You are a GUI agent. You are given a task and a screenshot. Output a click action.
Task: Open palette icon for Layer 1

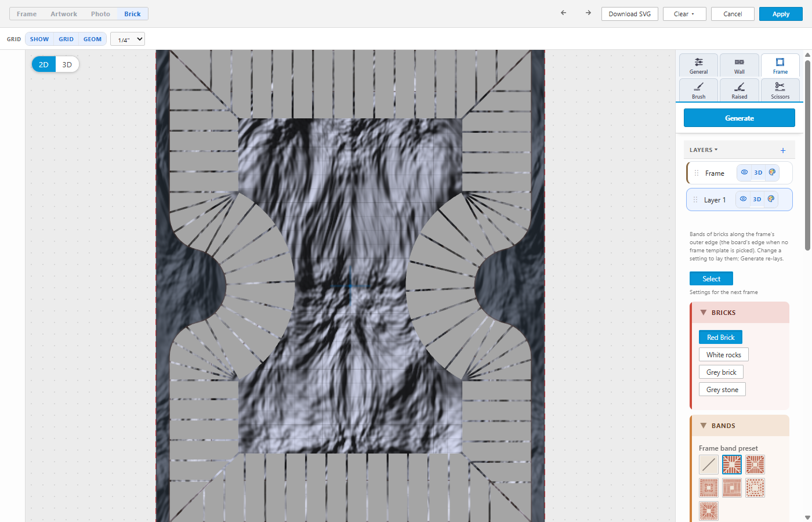(x=771, y=199)
